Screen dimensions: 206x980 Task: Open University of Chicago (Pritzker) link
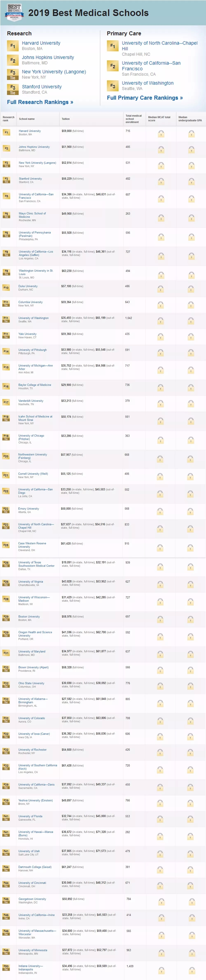click(31, 437)
